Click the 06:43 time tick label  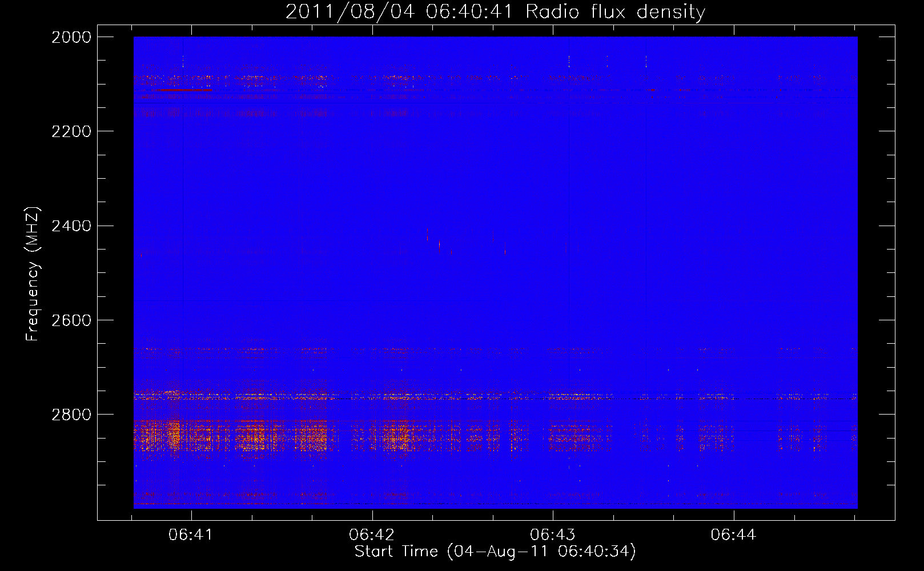pos(552,534)
